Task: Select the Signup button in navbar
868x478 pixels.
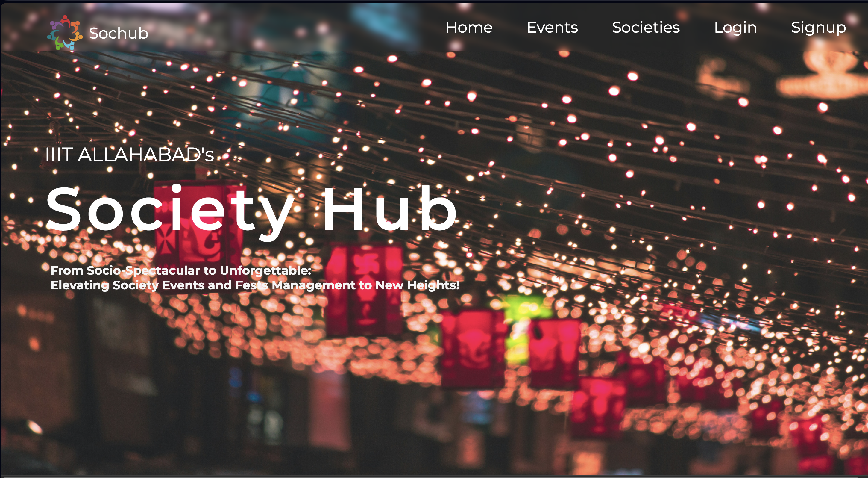Action: pos(819,28)
